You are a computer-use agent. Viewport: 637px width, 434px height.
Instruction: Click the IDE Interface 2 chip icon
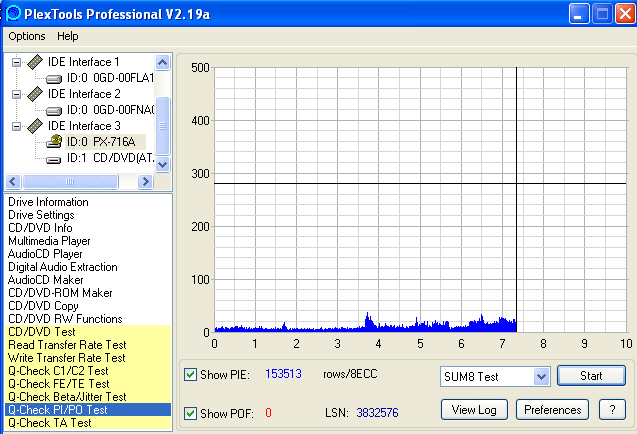pos(35,94)
